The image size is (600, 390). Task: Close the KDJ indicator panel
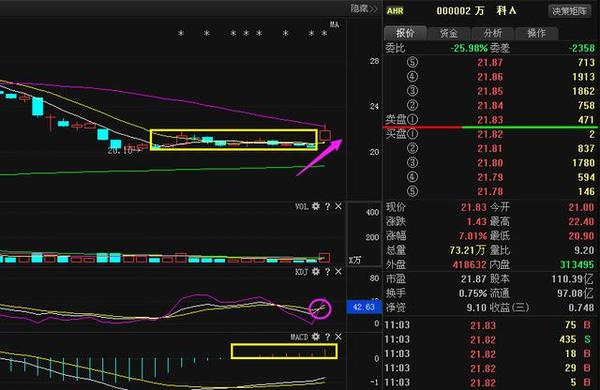(338, 271)
